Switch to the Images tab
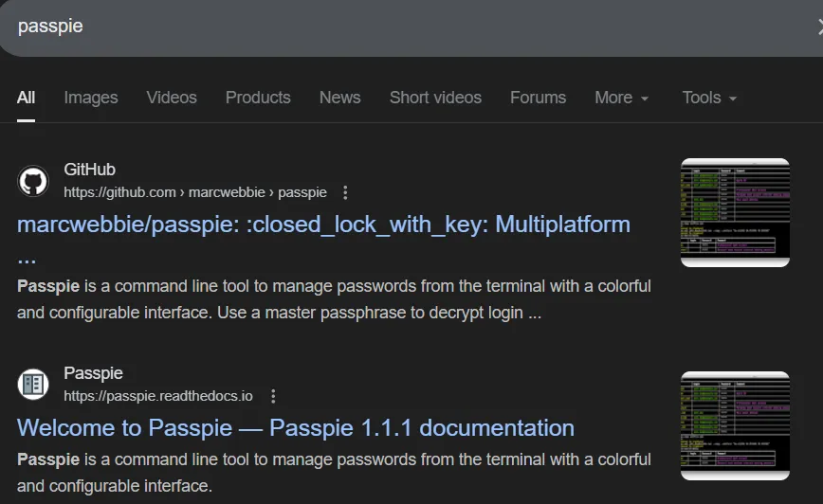Viewport: 823px width, 504px height. click(x=91, y=98)
